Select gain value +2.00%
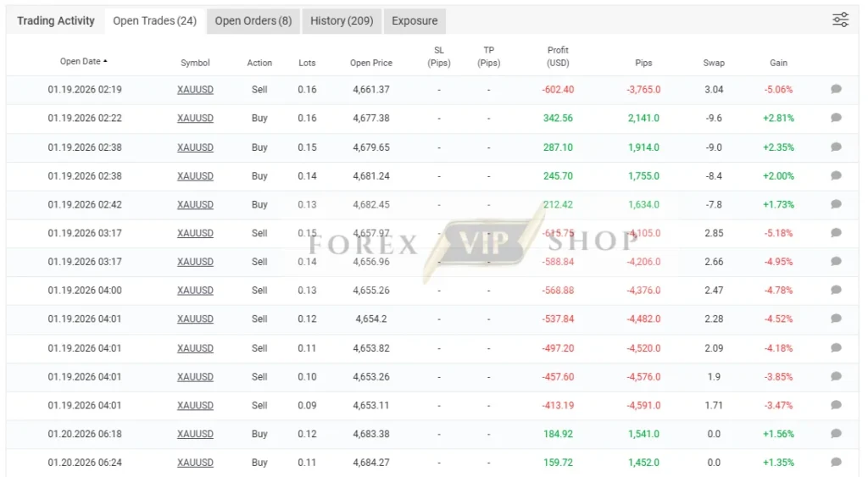This screenshot has width=868, height=477. click(778, 176)
